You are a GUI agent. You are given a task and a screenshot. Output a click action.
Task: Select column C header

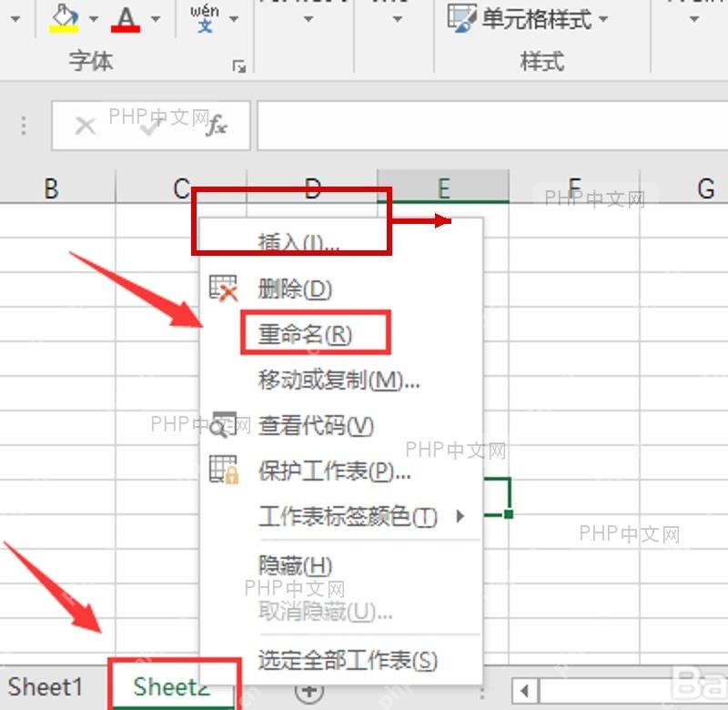click(x=181, y=188)
